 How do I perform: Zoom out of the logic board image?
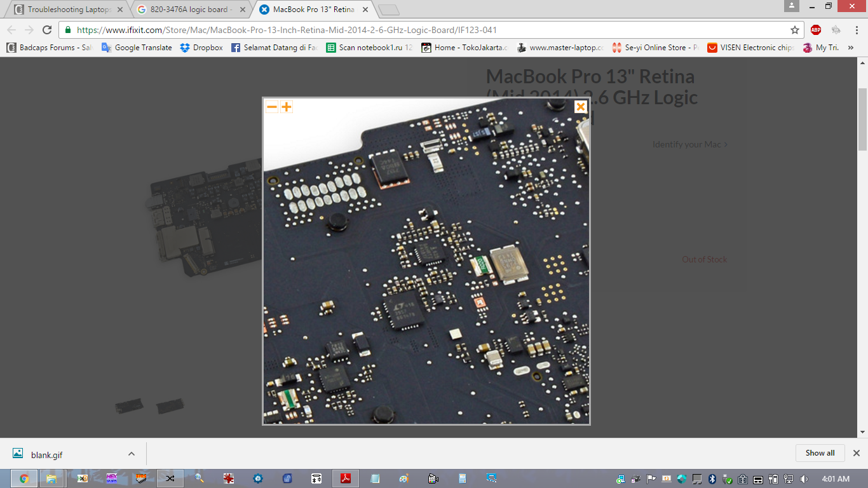pyautogui.click(x=272, y=107)
